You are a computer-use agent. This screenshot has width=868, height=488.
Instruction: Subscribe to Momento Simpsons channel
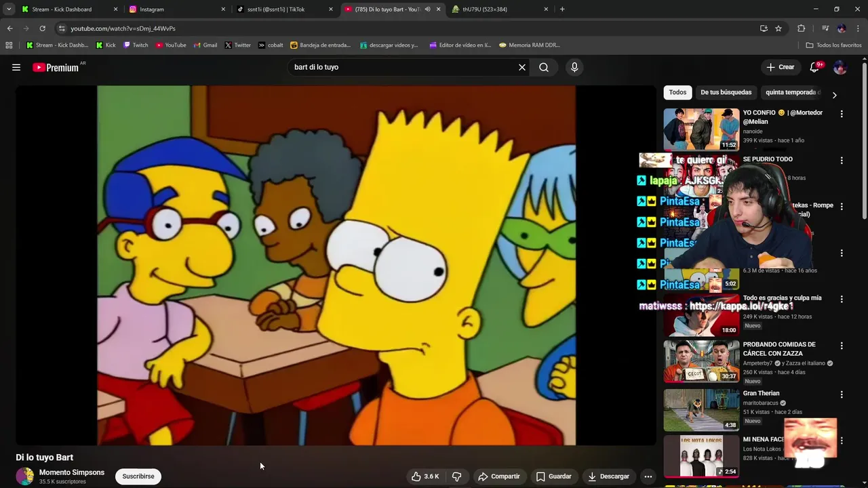tap(138, 476)
